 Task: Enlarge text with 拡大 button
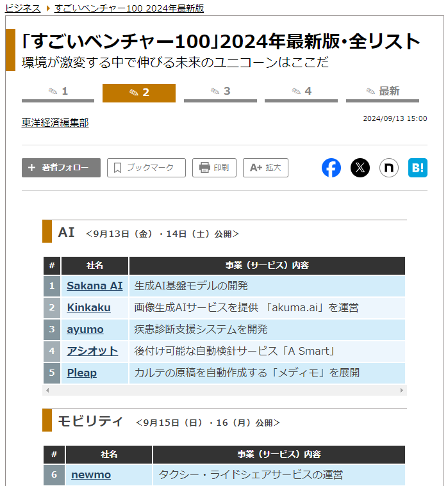point(265,168)
